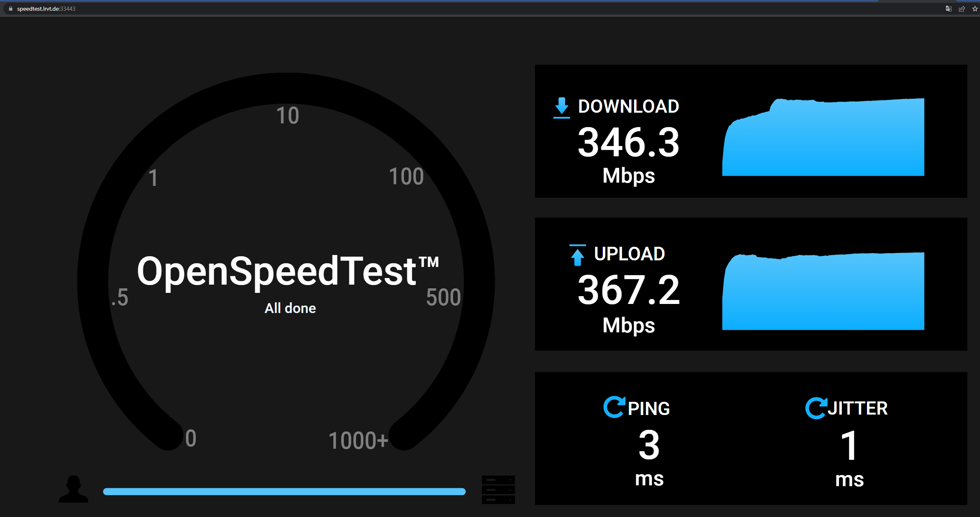Click the blue download arrow icon
This screenshot has height=517, width=980.
coord(561,108)
